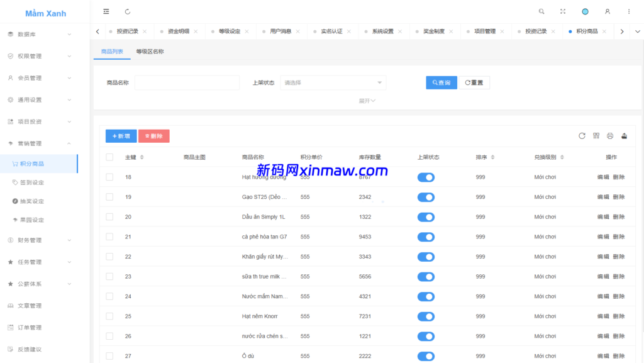The height and width of the screenshot is (363, 644).
Task: Click the Mầm Xanh logo title
Action: pyautogui.click(x=45, y=14)
